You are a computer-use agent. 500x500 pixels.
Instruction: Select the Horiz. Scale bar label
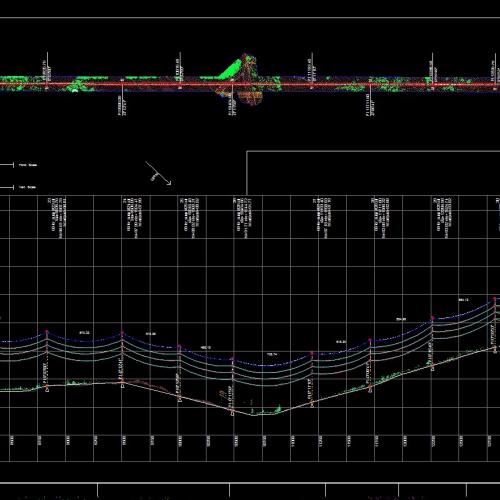pyautogui.click(x=28, y=165)
